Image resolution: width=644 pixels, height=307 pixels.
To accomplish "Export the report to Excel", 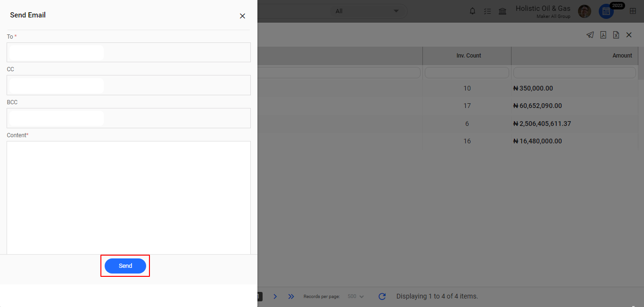I will pos(616,35).
